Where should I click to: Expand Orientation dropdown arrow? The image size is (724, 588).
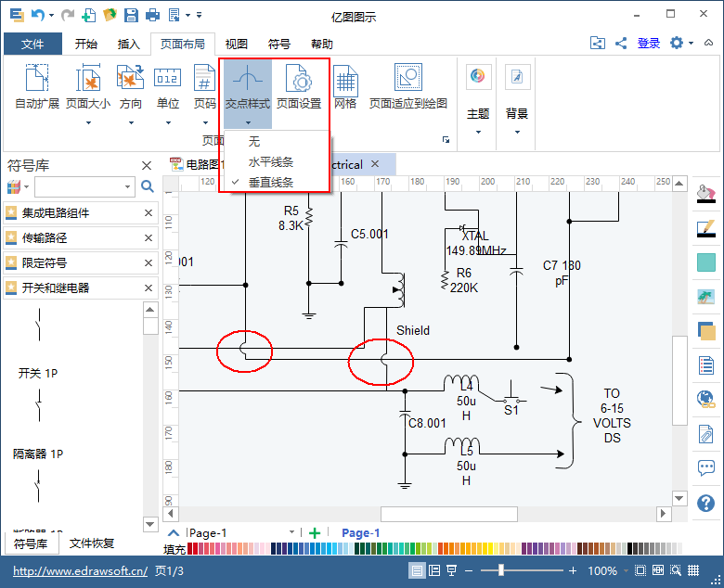click(x=131, y=122)
